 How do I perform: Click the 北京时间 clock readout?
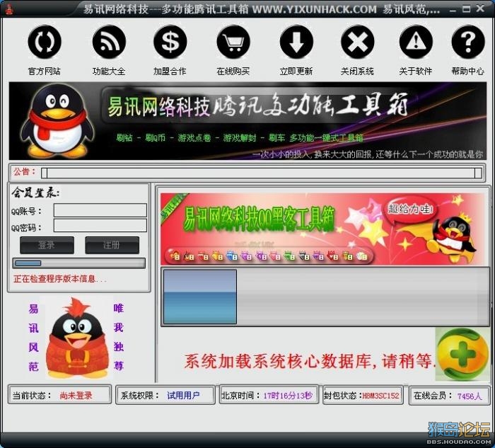click(x=288, y=396)
